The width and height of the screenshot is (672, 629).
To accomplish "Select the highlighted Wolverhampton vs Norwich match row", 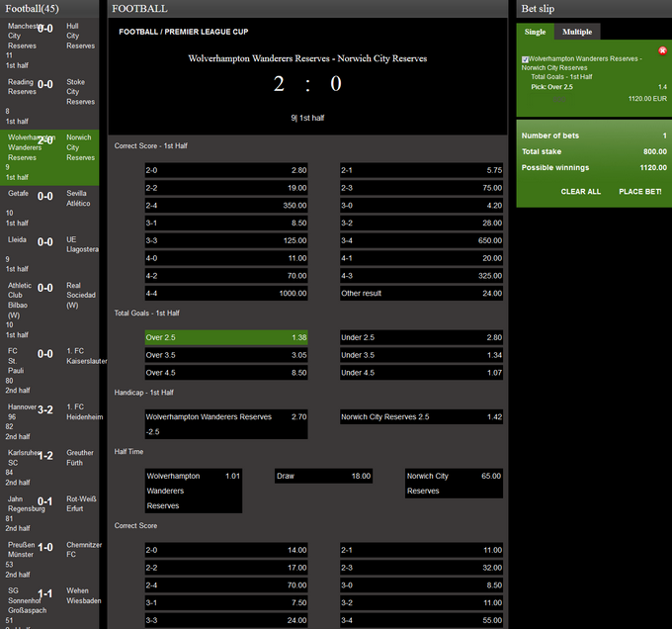I will click(x=49, y=157).
